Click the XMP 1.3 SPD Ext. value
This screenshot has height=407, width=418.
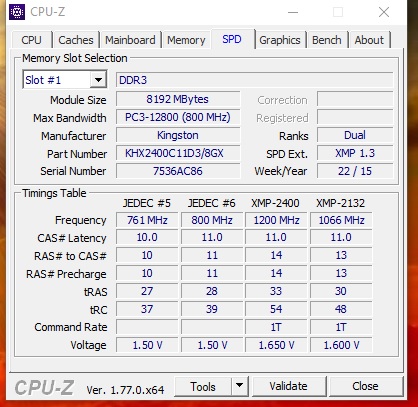[x=355, y=153]
